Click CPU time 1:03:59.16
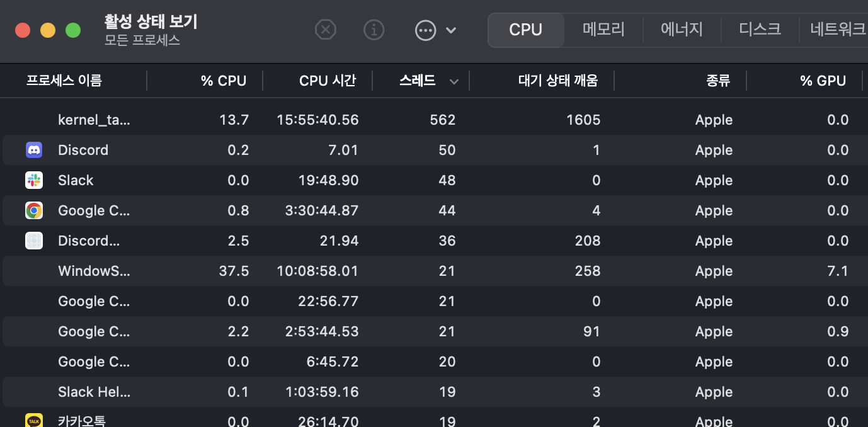 [322, 392]
